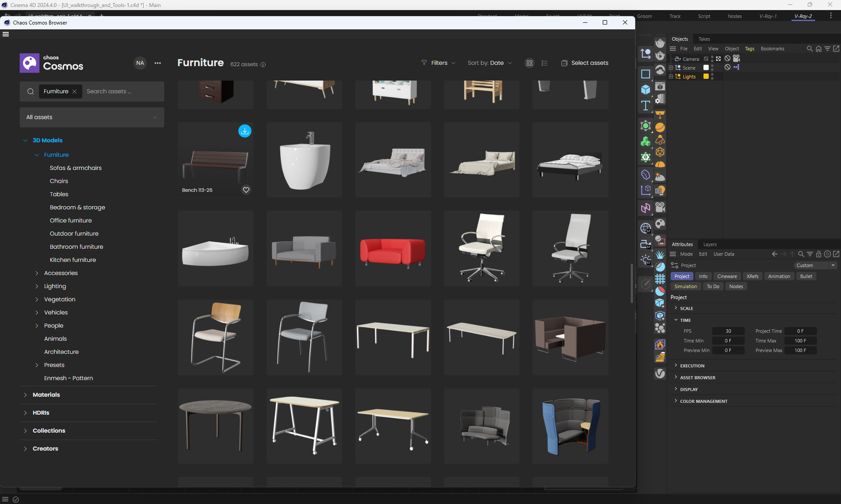Open the Sort by Date dropdown
841x504 pixels.
(489, 63)
